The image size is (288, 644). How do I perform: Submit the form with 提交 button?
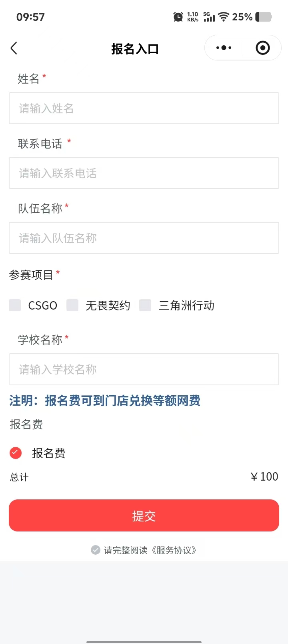[144, 515]
